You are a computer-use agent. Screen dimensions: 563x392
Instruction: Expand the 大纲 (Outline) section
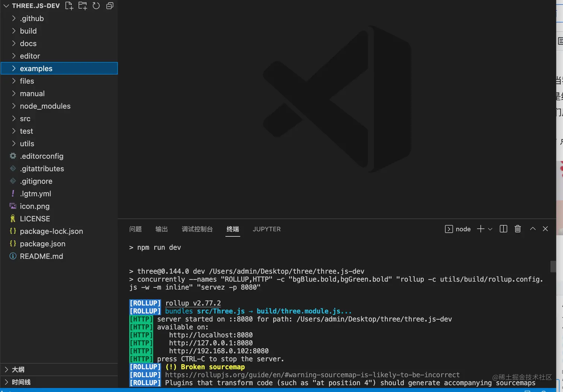click(x=59, y=370)
